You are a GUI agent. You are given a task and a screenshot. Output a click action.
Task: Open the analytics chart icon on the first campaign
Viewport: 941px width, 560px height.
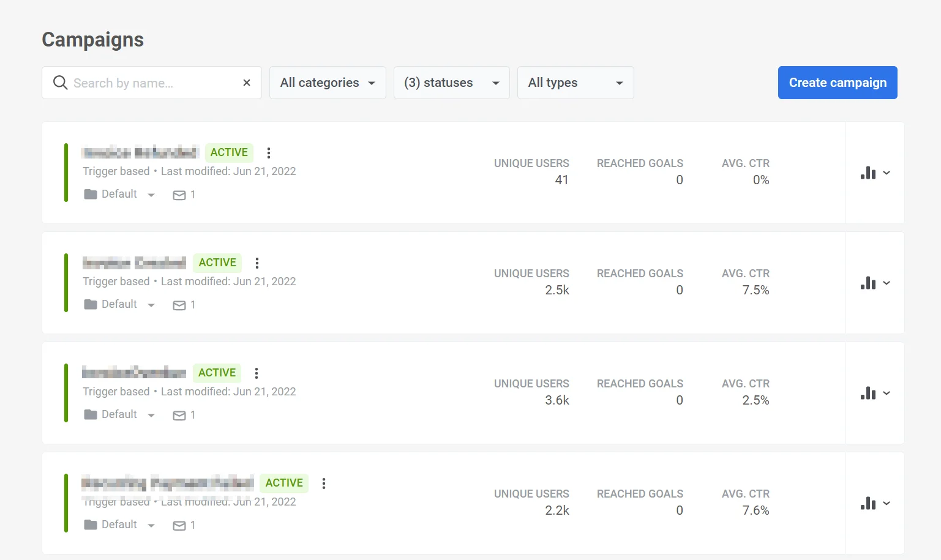pyautogui.click(x=868, y=173)
